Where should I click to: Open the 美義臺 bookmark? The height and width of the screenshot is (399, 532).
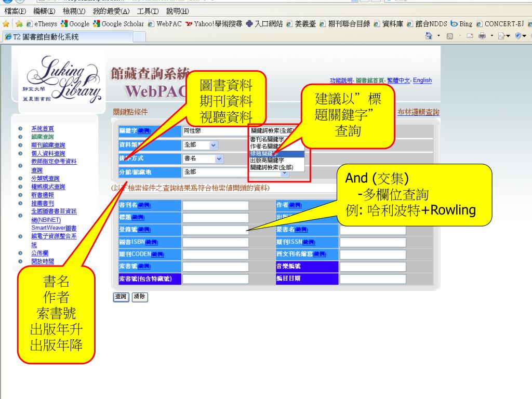pyautogui.click(x=301, y=24)
